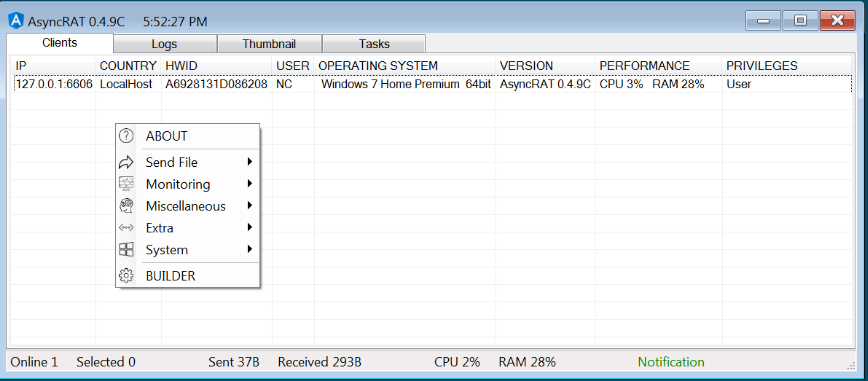Minimize the AsyncRAT window
Viewport: 868px width, 381px height.
764,21
